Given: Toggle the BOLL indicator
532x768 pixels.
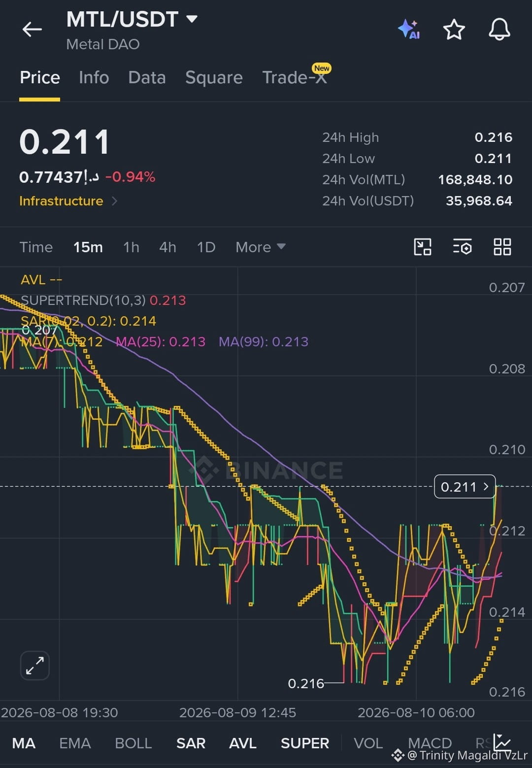Looking at the screenshot, I should (x=133, y=743).
